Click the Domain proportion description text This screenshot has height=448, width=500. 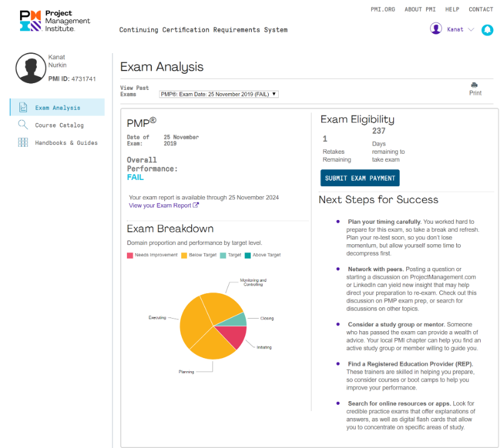pos(194,243)
